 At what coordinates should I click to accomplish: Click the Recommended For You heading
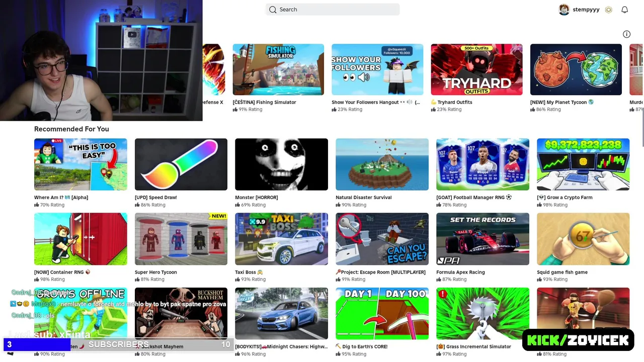coord(71,129)
